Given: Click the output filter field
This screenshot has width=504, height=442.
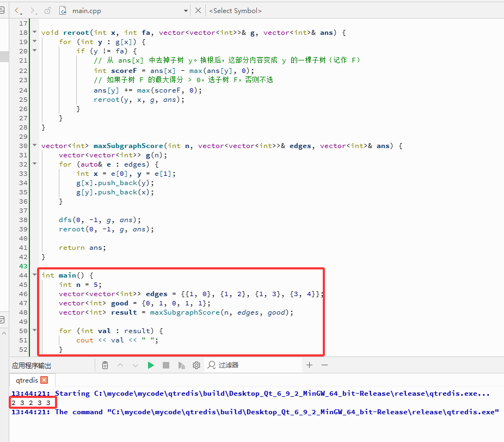Looking at the screenshot, I should click(x=253, y=365).
